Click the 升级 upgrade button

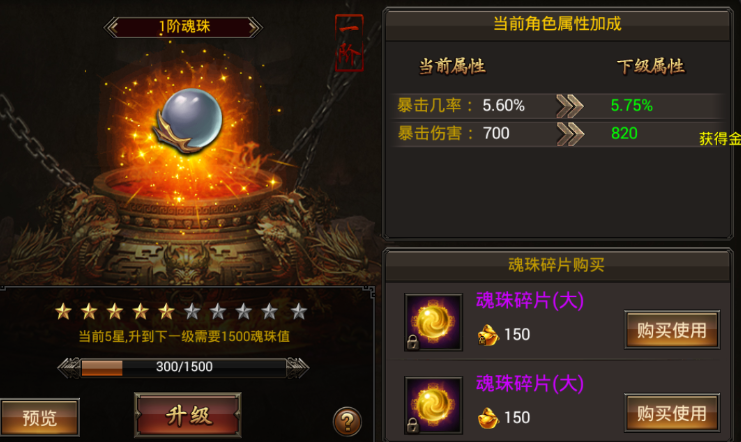pos(188,415)
